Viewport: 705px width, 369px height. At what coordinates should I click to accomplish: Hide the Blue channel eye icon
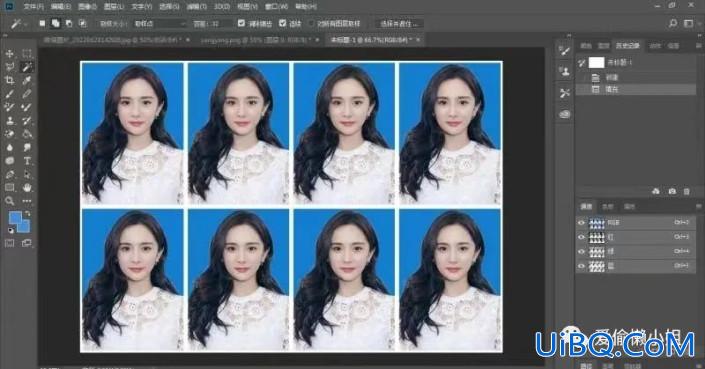(x=581, y=266)
